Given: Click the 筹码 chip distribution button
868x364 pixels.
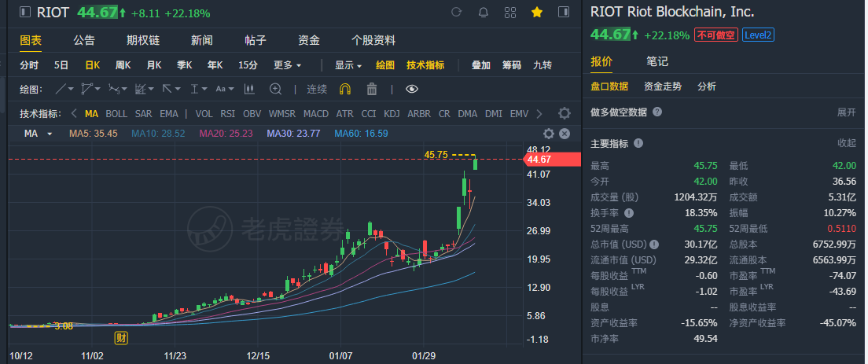Looking at the screenshot, I should (512, 65).
